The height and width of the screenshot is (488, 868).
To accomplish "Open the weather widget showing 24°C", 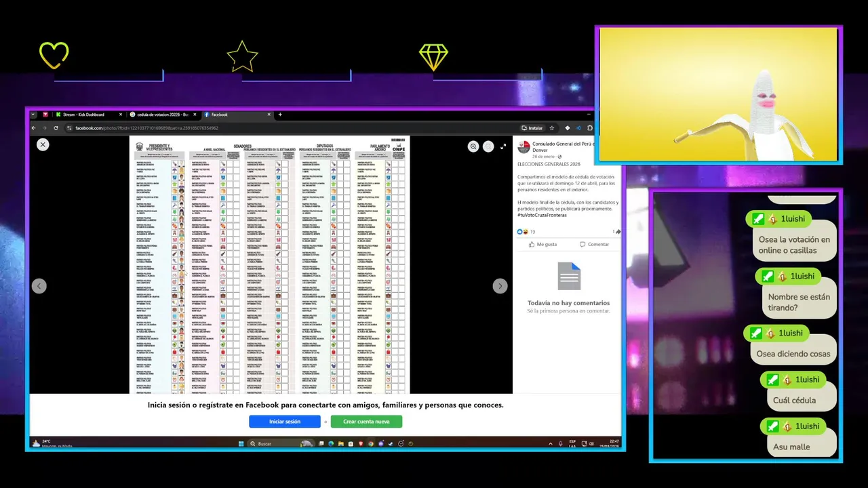I will coord(52,443).
